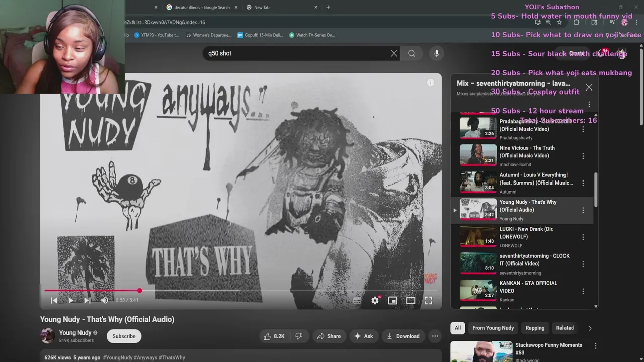Close the New Tab browser tab
This screenshot has width=644, height=362.
click(316, 7)
